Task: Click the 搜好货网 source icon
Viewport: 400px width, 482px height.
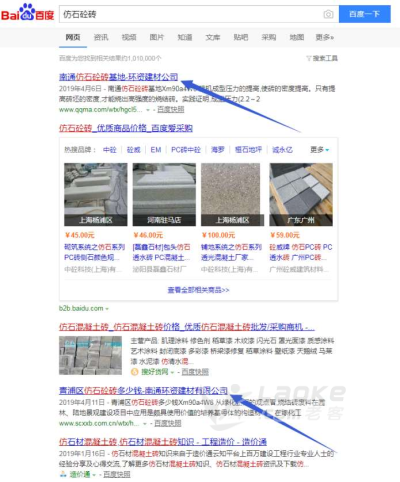Action: (135, 372)
